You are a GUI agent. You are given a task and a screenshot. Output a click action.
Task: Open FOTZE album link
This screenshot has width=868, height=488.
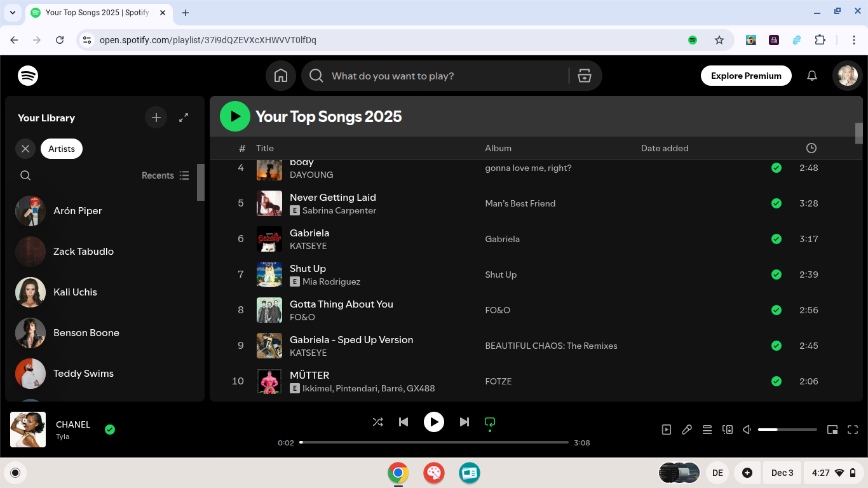tap(498, 381)
